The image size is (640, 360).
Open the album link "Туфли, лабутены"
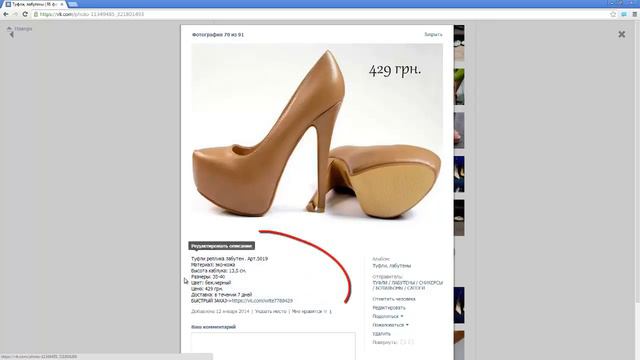click(x=391, y=266)
